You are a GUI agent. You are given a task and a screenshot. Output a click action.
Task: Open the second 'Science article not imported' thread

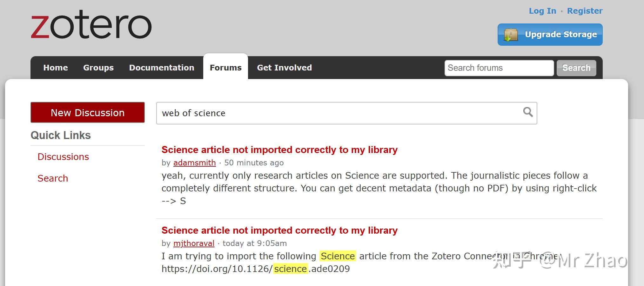tap(279, 230)
